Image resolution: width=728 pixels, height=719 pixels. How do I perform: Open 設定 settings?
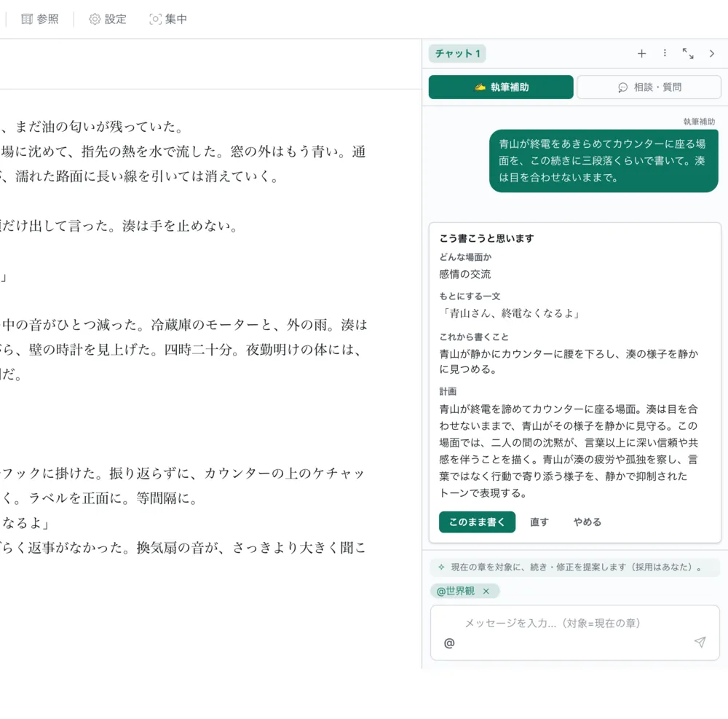108,19
